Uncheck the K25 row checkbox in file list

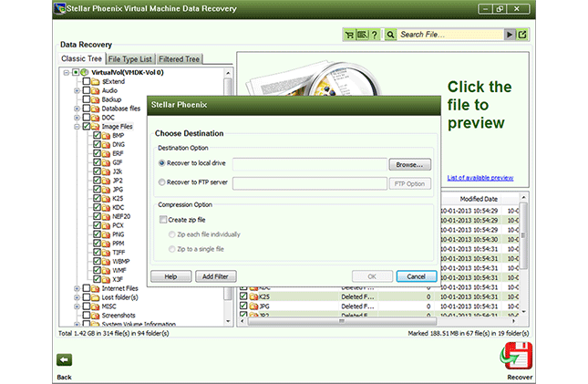pos(243,296)
